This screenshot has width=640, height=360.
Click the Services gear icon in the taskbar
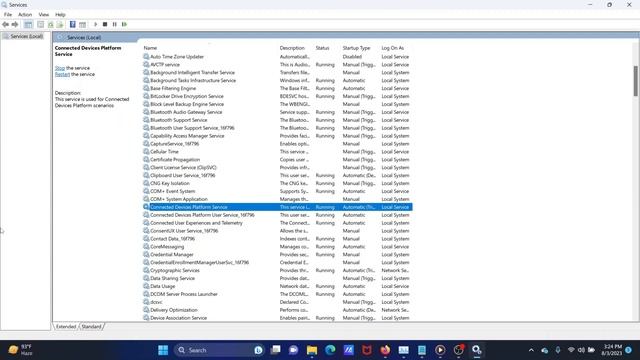[x=476, y=350]
